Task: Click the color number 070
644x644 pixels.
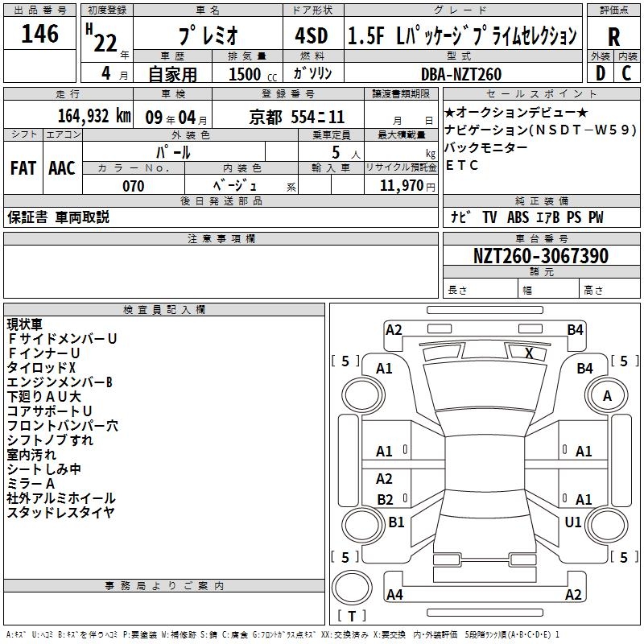Action: tap(134, 186)
